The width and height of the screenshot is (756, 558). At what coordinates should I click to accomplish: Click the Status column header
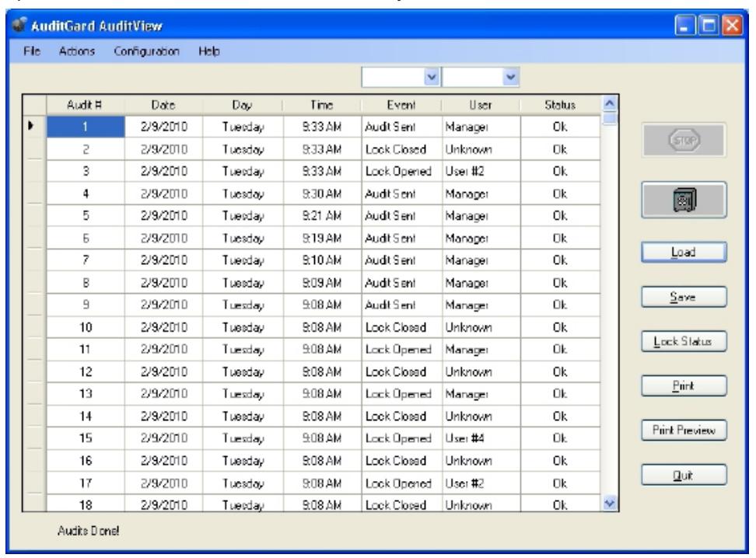point(560,105)
